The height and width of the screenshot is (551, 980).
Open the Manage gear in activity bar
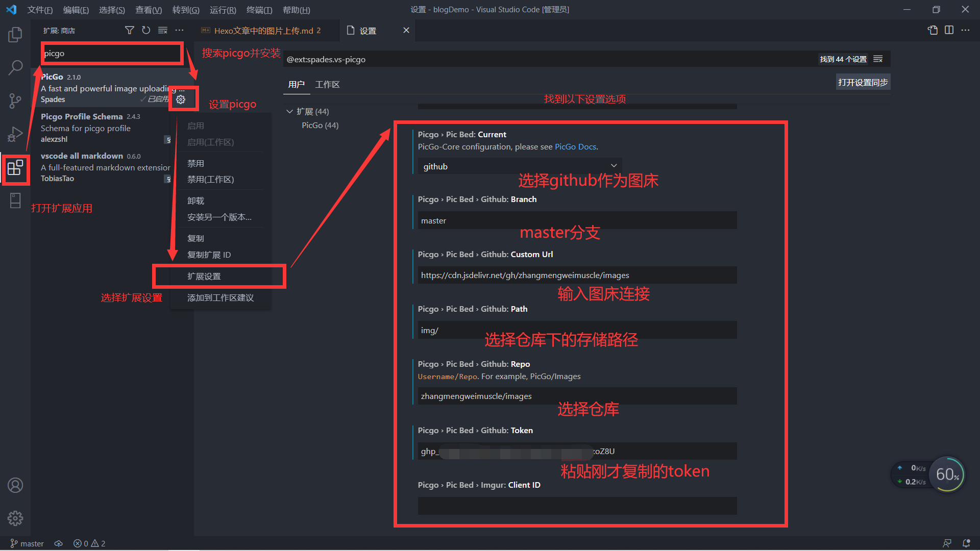pyautogui.click(x=15, y=518)
